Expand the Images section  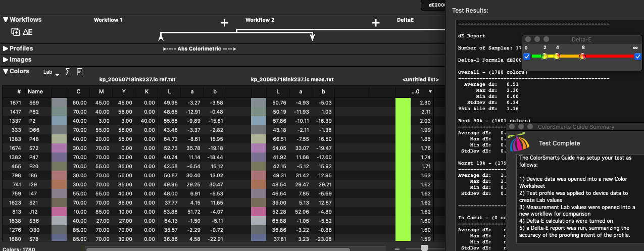tap(6, 60)
